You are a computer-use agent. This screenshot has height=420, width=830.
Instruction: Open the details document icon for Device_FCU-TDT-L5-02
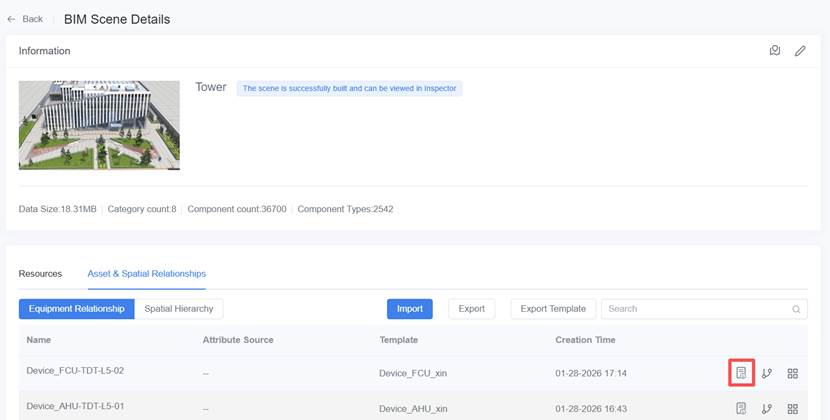click(x=741, y=373)
